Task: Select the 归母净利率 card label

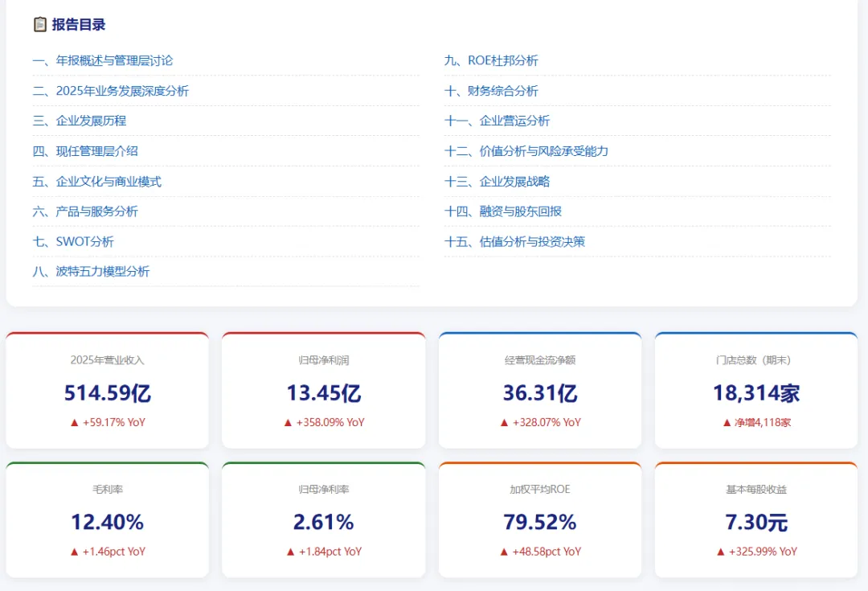Action: point(324,489)
